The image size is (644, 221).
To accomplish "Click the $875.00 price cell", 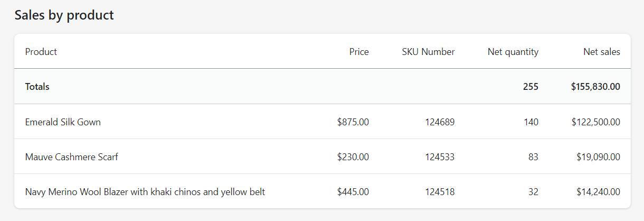I will click(353, 122).
